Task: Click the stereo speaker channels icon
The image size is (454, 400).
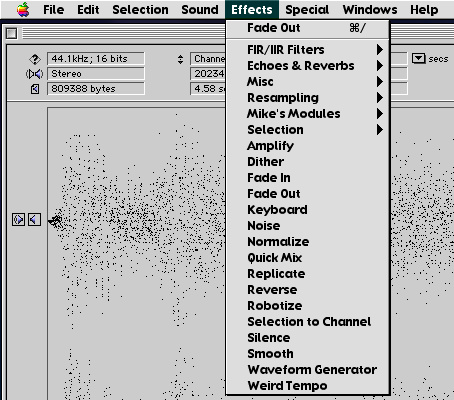Action: point(34,74)
